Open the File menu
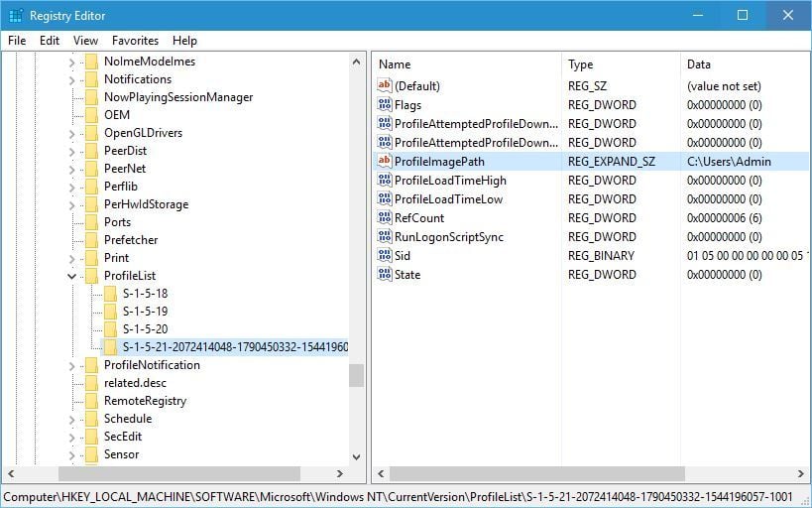The width and height of the screenshot is (812, 508). tap(17, 41)
